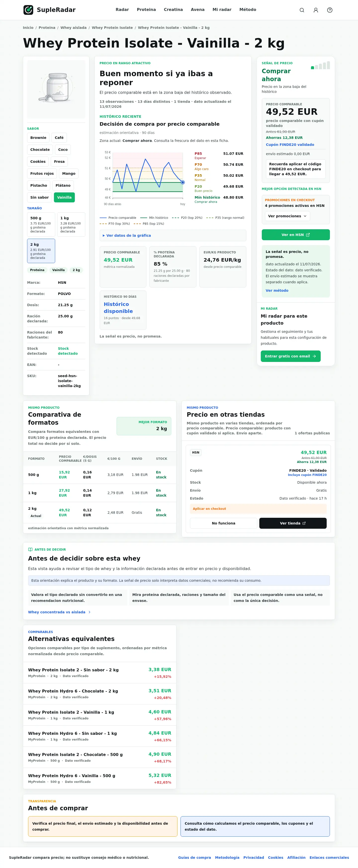Go to Whey Protein Isolate breadcrumb

[x=112, y=28]
